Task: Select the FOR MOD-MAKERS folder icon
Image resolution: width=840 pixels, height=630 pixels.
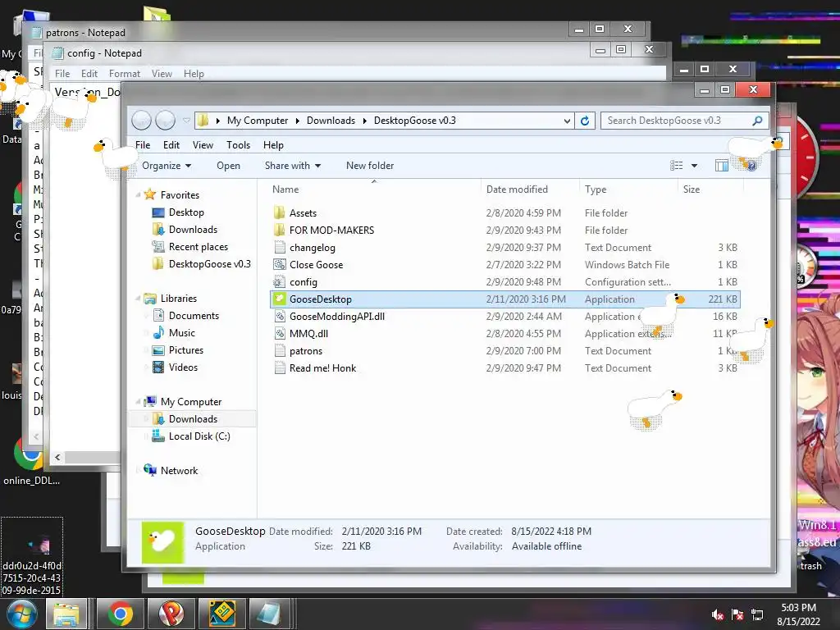Action: [279, 230]
